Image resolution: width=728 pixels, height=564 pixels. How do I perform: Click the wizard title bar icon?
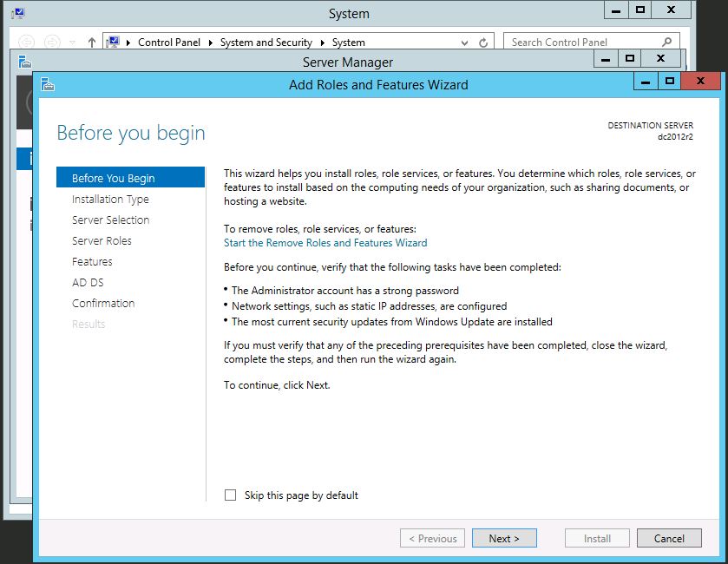click(x=48, y=85)
